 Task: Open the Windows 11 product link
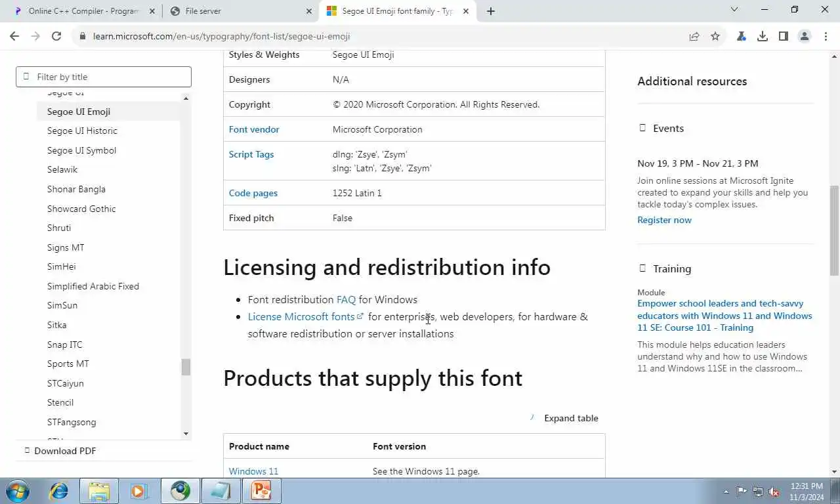pos(254,471)
